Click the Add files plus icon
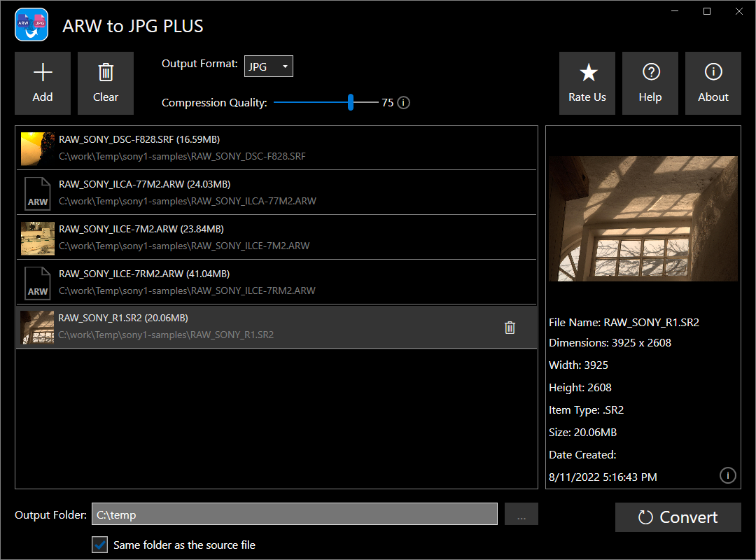756x560 pixels. 43,73
